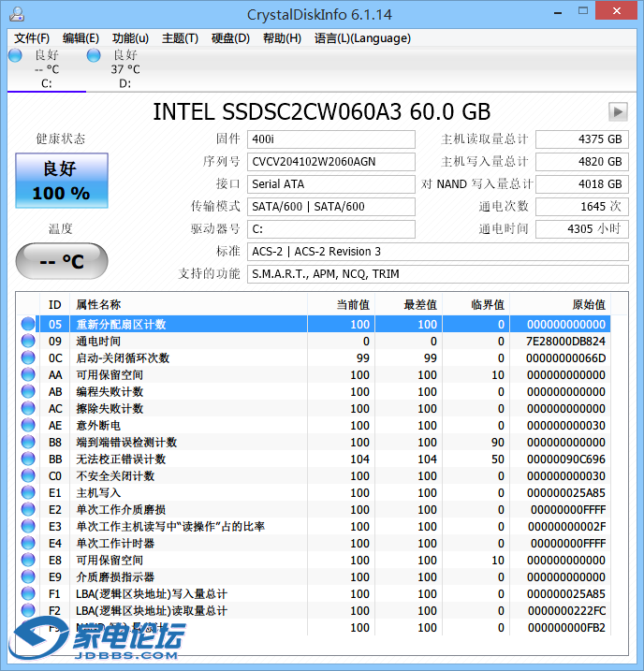The height and width of the screenshot is (671, 644).
Task: Click the host writes value 4820 GB
Action: tap(582, 162)
